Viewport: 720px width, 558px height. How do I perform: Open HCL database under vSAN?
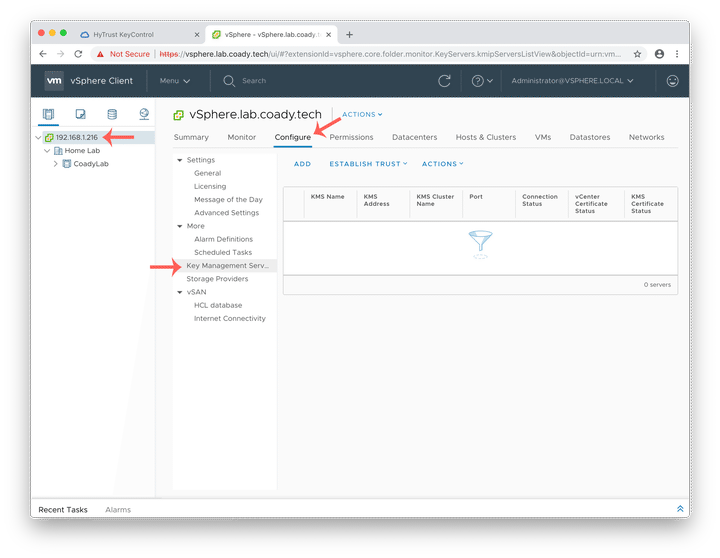point(218,305)
